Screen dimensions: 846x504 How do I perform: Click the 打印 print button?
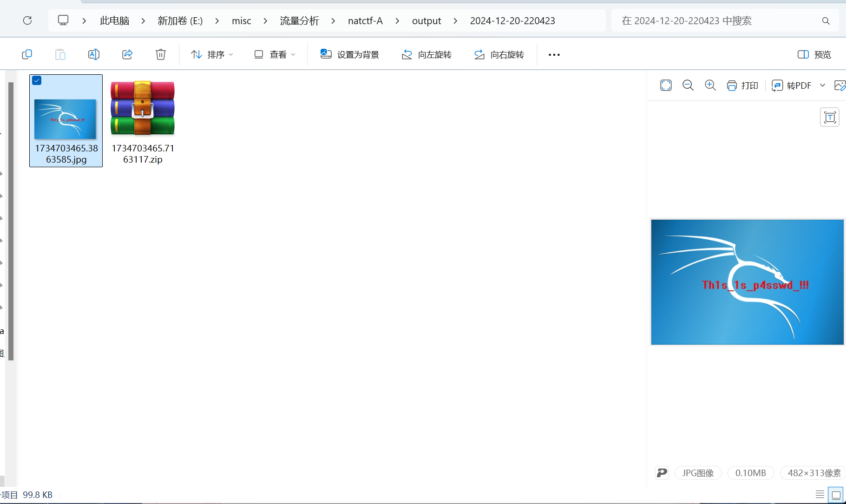point(742,85)
